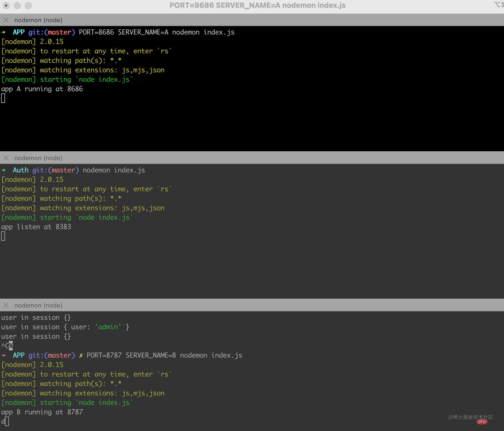This screenshot has height=431, width=504.
Task: Focus the cursor in the Auth pane
Action: coord(3,236)
